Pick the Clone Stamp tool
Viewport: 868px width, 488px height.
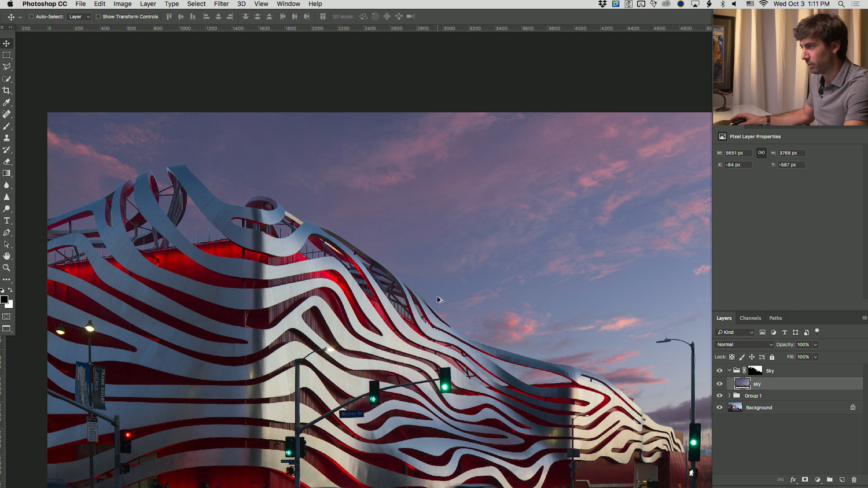(x=6, y=138)
